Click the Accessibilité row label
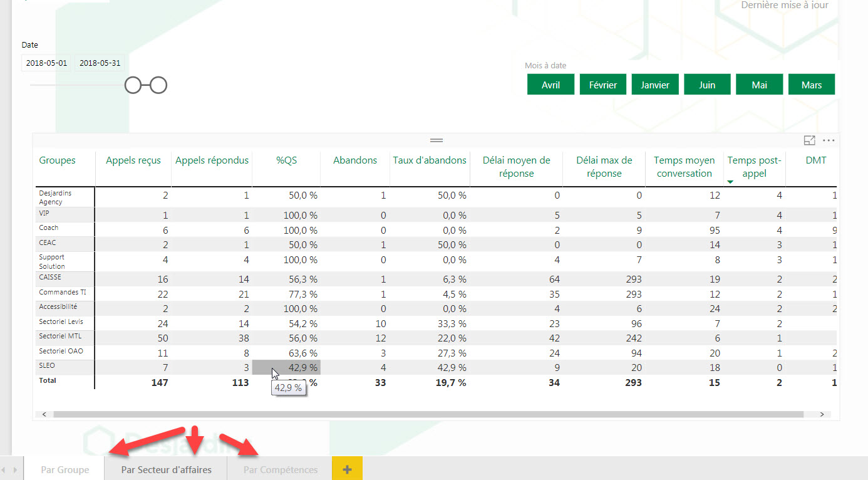The width and height of the screenshot is (868, 480). click(58, 307)
